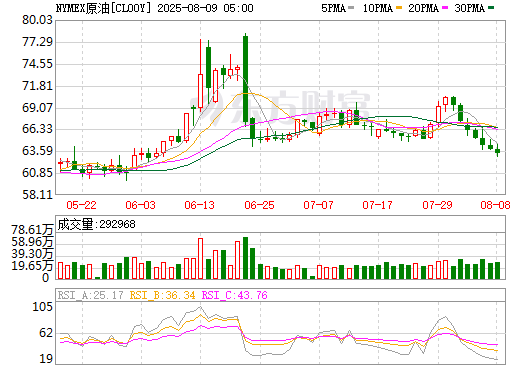Click the 06-03 date label
Viewport: 520px width, 365px height.
pyautogui.click(x=140, y=205)
